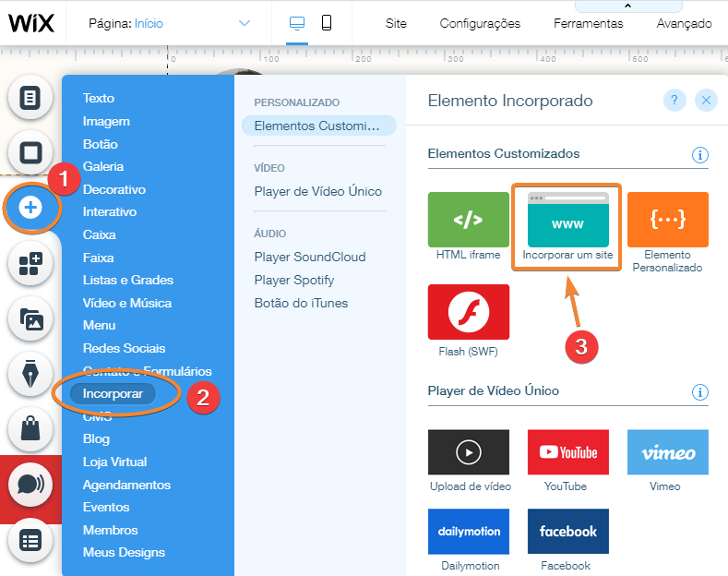Open the Wix Stores shopping bag icon
728x576 pixels.
pyautogui.click(x=30, y=428)
